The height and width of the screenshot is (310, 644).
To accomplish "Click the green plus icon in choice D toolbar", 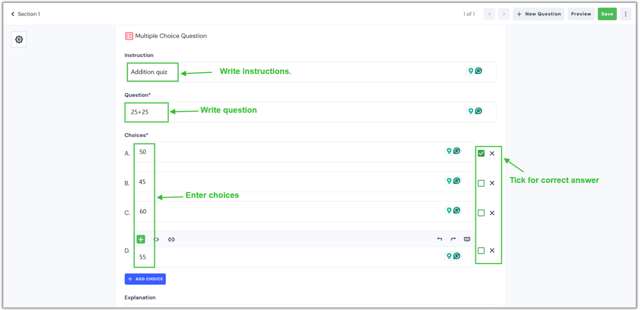I will click(x=141, y=239).
